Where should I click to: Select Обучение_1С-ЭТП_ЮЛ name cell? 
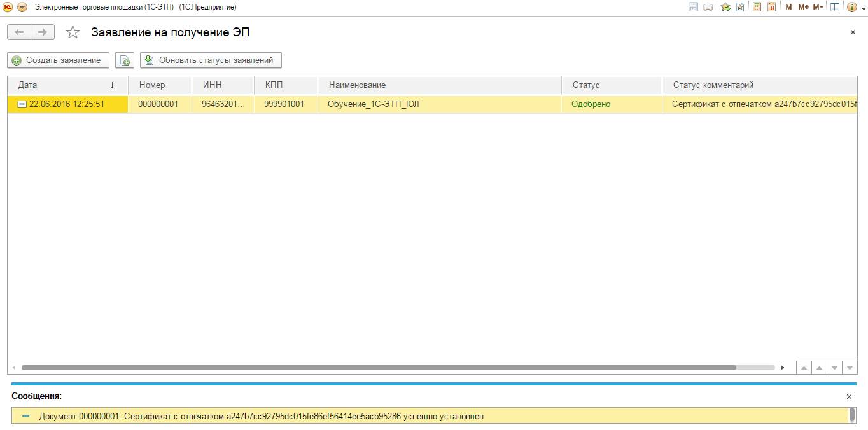pos(440,104)
